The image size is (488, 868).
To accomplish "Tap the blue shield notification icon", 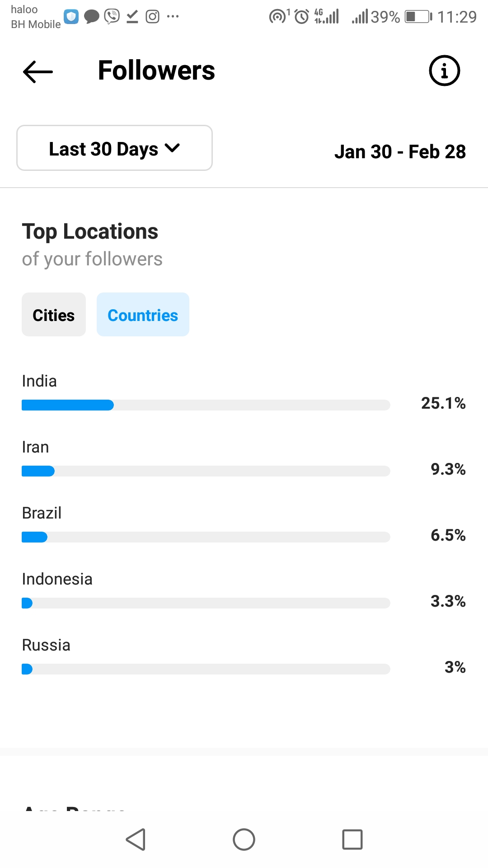I will tap(71, 17).
